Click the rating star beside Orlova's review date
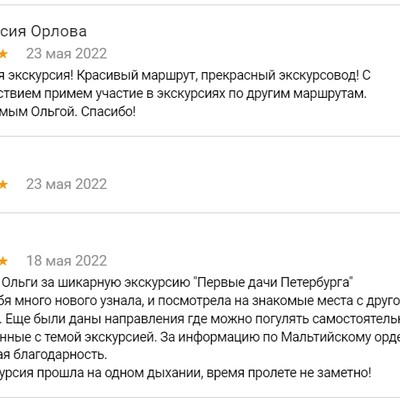This screenshot has height=400, width=400. coord(3,54)
